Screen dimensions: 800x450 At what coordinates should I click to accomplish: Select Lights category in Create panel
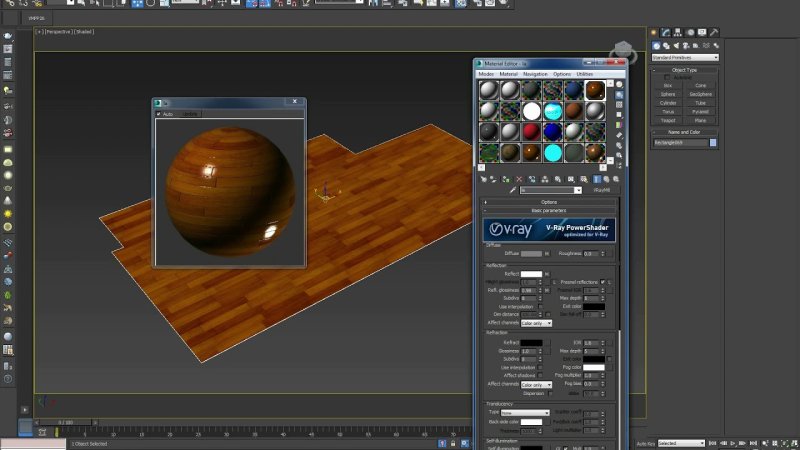pos(676,45)
